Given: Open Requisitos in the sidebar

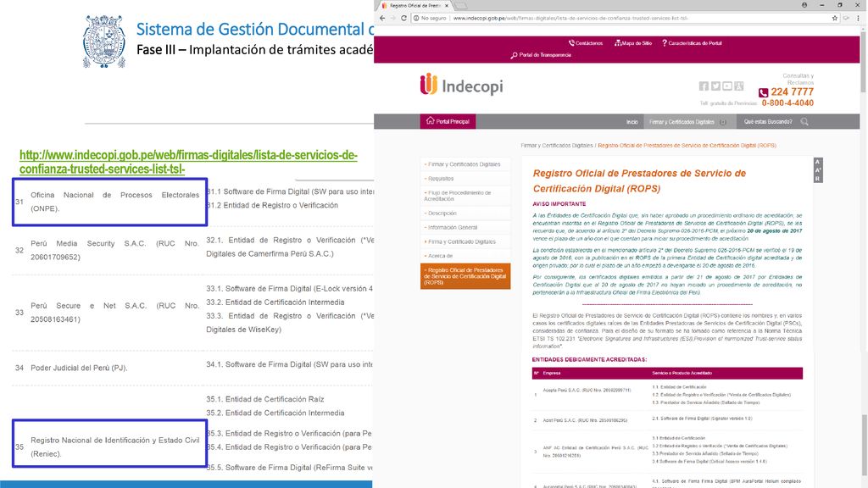Looking at the screenshot, I should coord(465,179).
